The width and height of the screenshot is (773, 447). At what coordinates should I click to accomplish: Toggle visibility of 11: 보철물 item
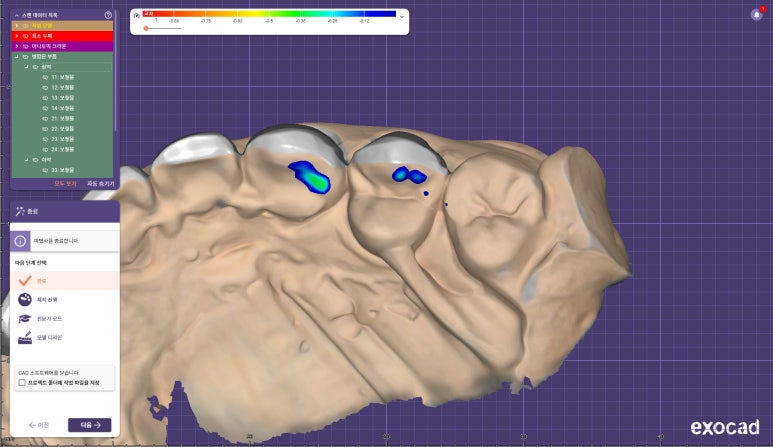tap(45, 77)
